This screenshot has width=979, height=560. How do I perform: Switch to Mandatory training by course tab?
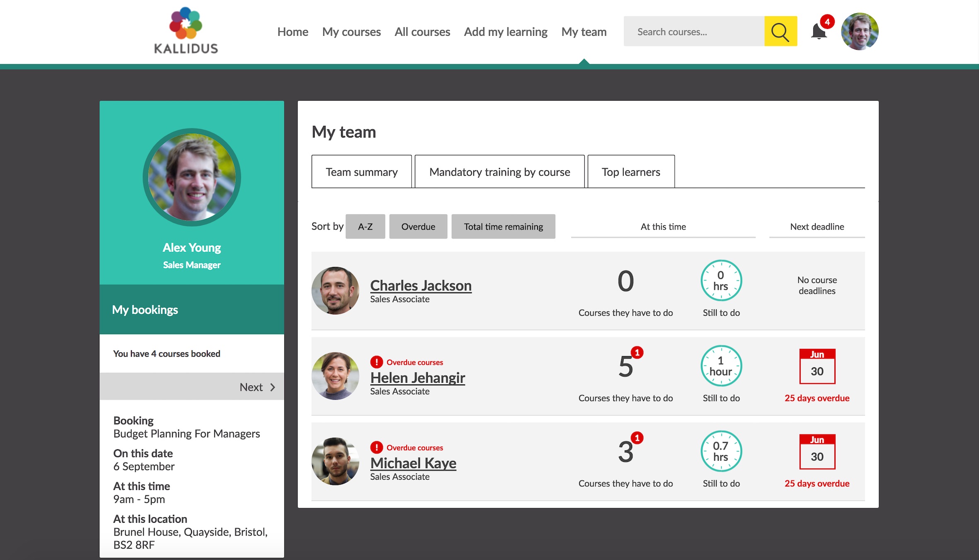pyautogui.click(x=499, y=172)
